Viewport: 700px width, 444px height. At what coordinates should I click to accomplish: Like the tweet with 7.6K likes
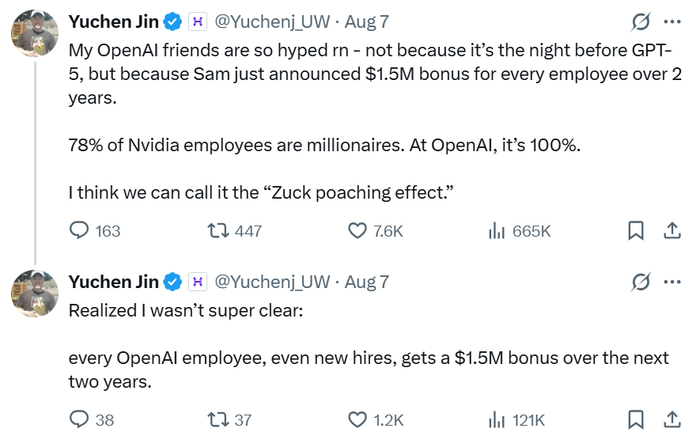coord(357,231)
